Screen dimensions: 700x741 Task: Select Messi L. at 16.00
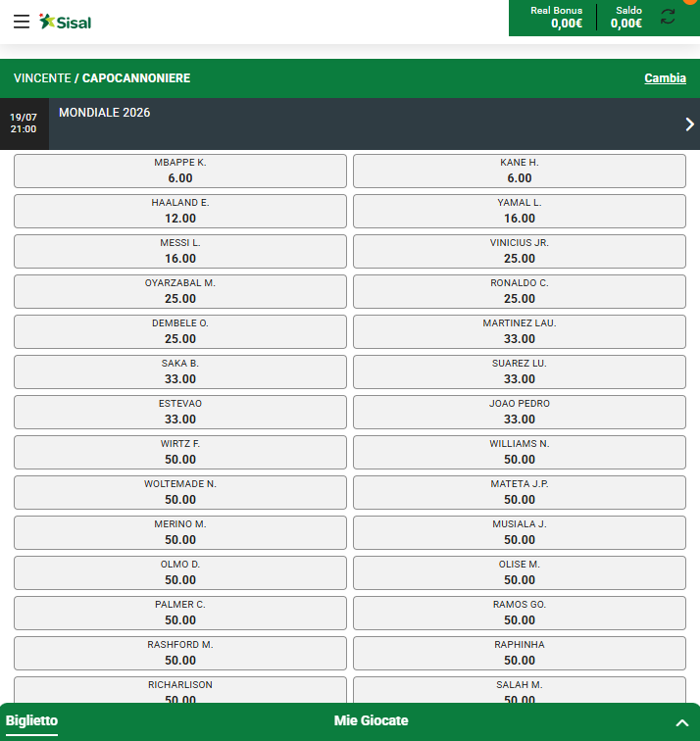click(180, 251)
